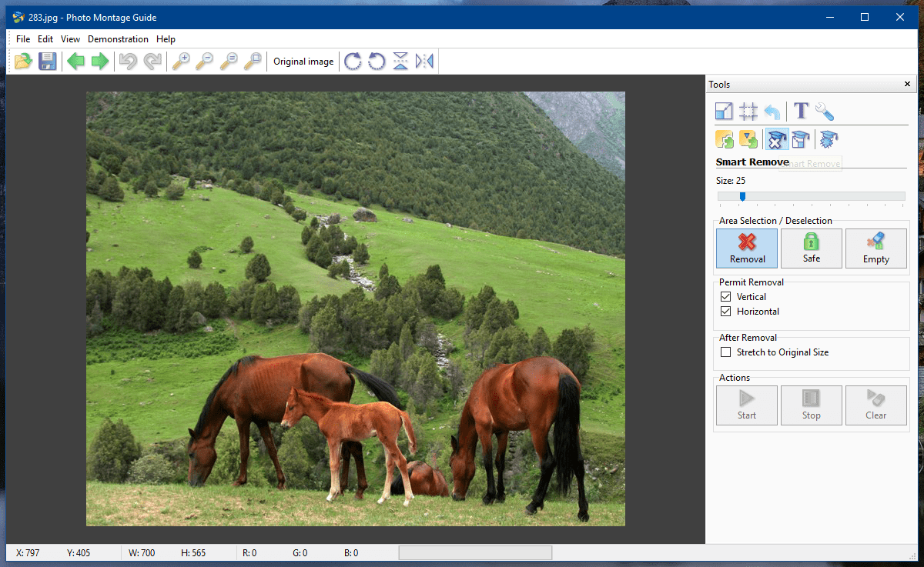The height and width of the screenshot is (567, 924).
Task: Open the wrench settings tool
Action: pyautogui.click(x=825, y=112)
